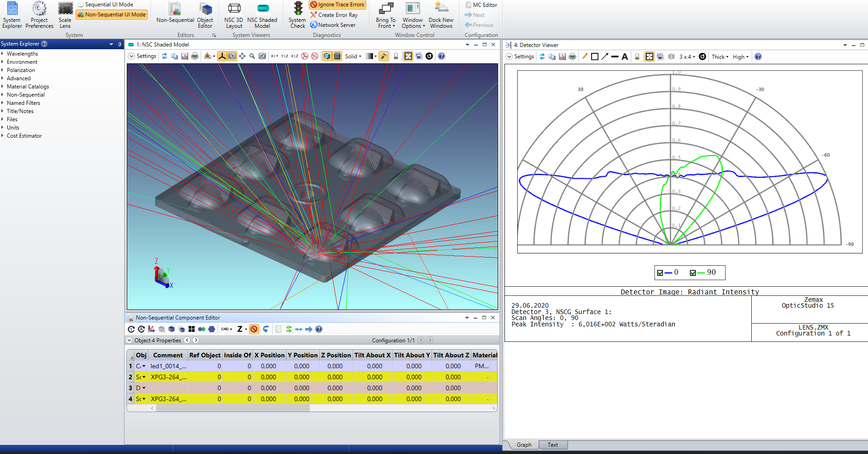
Task: Expand the Wavelengths section in System Explorer
Action: click(x=3, y=54)
